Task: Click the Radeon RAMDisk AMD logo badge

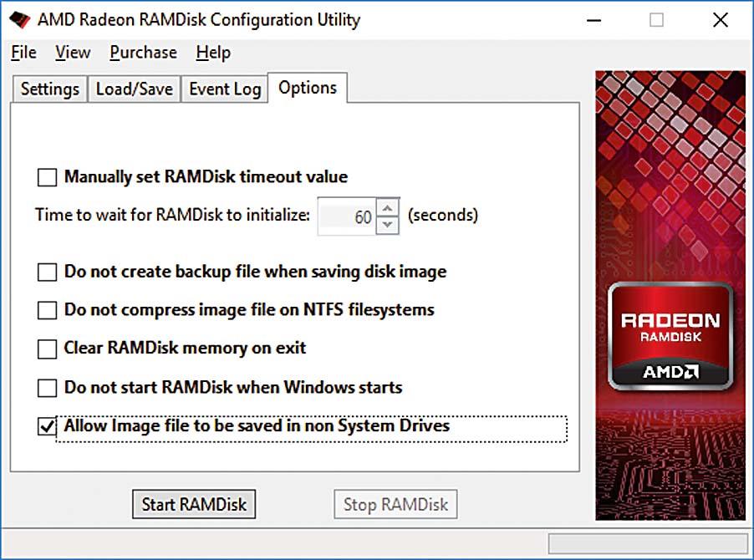Action: tap(670, 337)
